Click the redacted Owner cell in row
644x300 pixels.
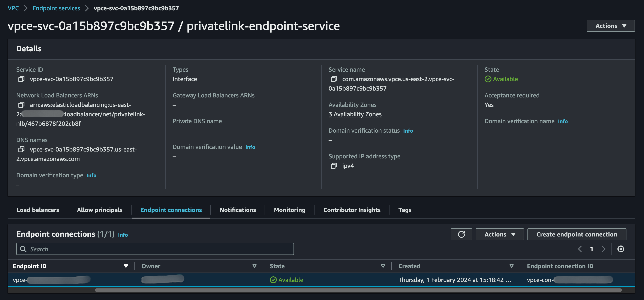pyautogui.click(x=163, y=279)
